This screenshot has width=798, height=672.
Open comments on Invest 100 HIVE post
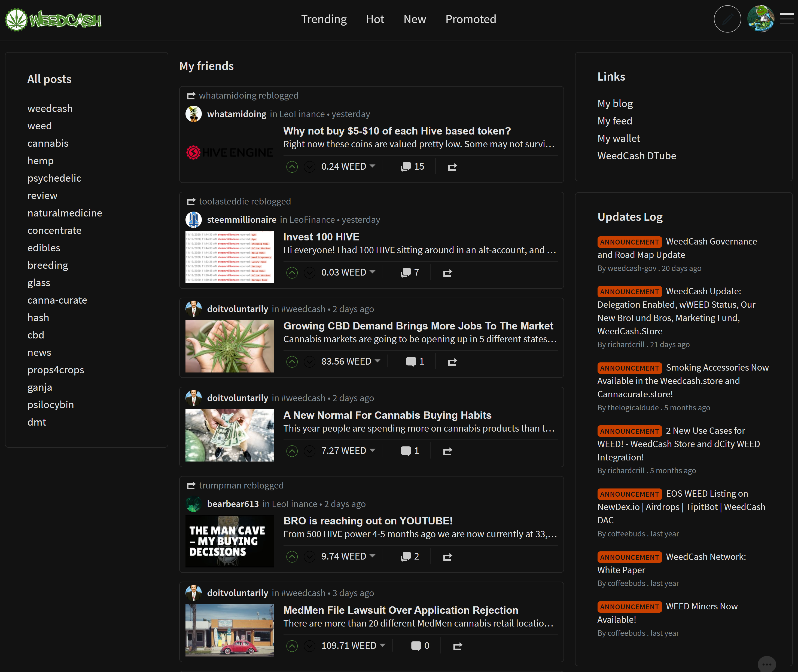(410, 272)
